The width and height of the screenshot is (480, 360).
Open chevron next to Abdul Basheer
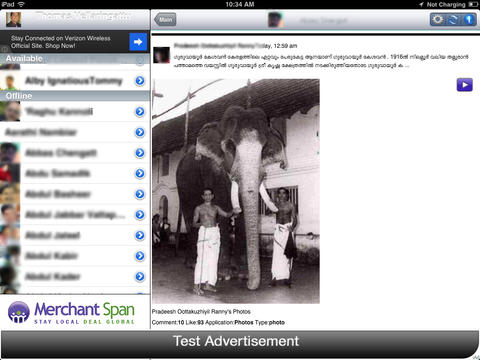click(x=140, y=194)
